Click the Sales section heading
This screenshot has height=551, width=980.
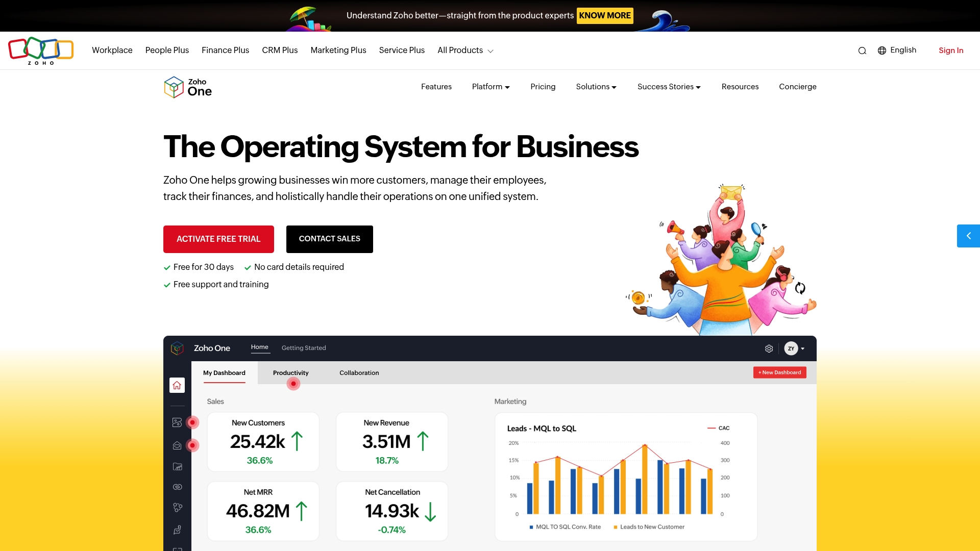coord(215,402)
